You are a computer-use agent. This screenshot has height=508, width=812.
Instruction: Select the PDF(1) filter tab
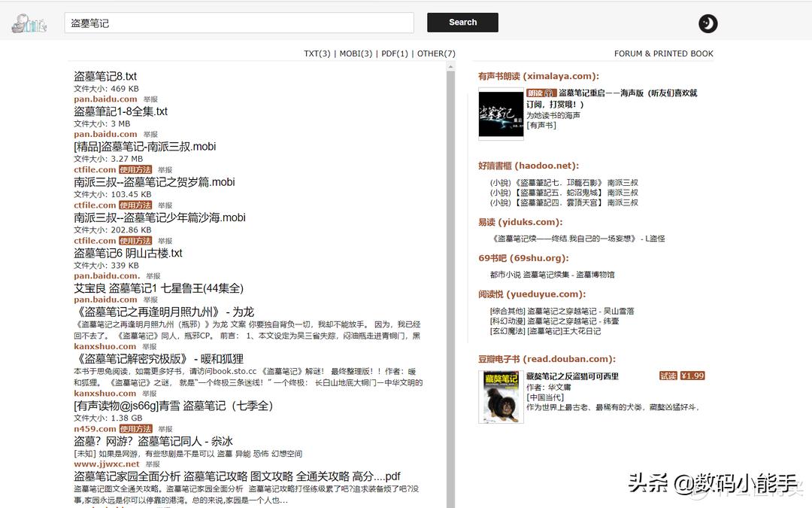click(393, 54)
